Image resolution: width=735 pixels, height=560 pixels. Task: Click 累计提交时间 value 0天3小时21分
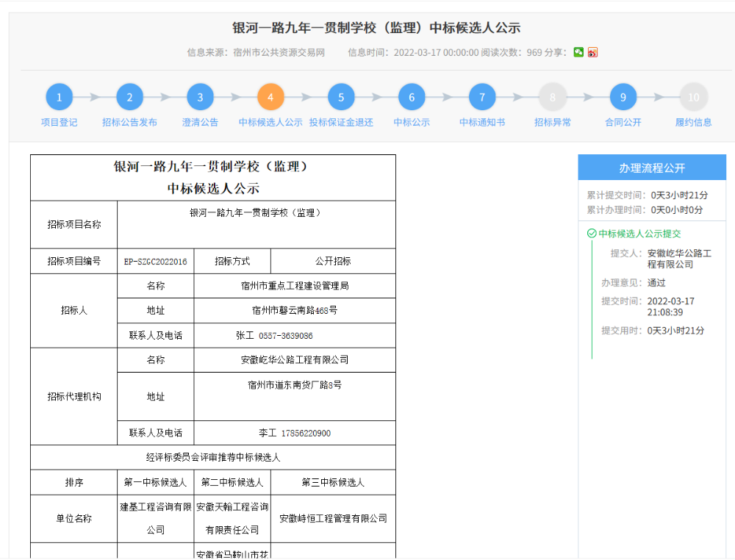tap(679, 195)
